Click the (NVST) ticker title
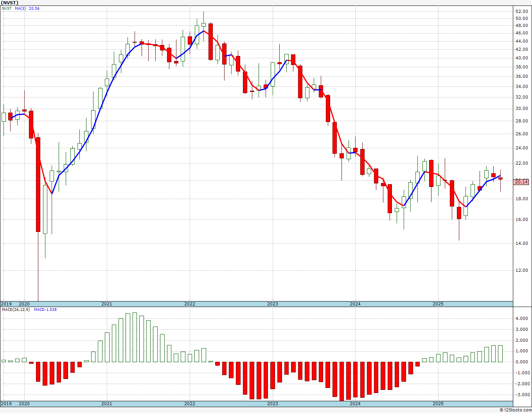This screenshot has height=413, width=532. pyautogui.click(x=10, y=3)
